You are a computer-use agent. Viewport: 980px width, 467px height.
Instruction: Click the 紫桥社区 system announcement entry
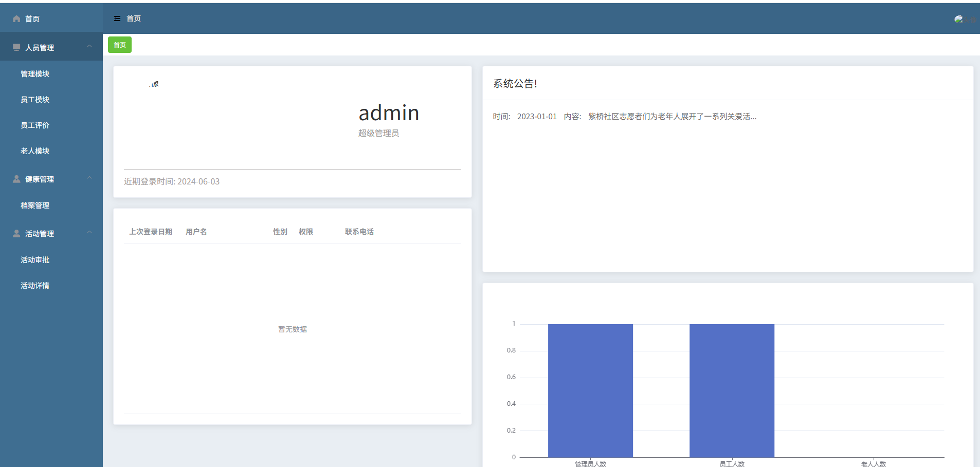672,117
